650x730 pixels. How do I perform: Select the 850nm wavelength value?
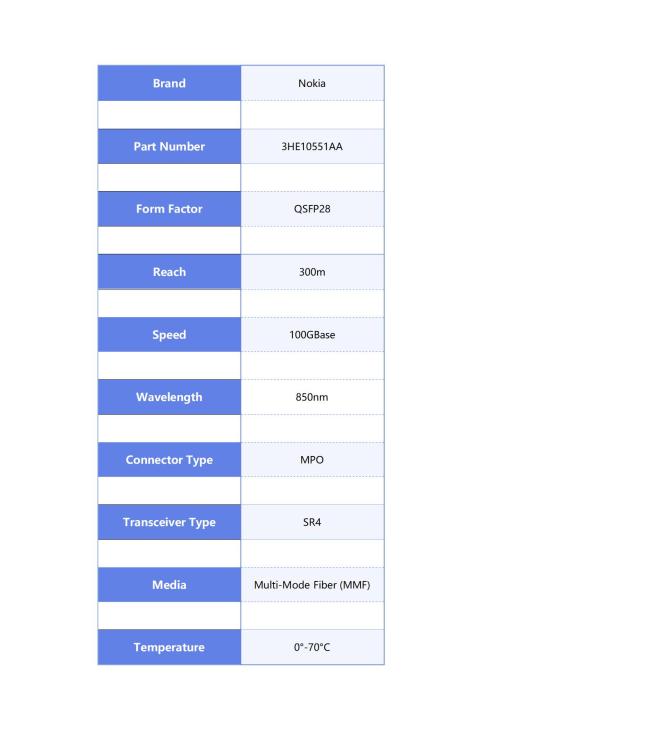coord(312,397)
